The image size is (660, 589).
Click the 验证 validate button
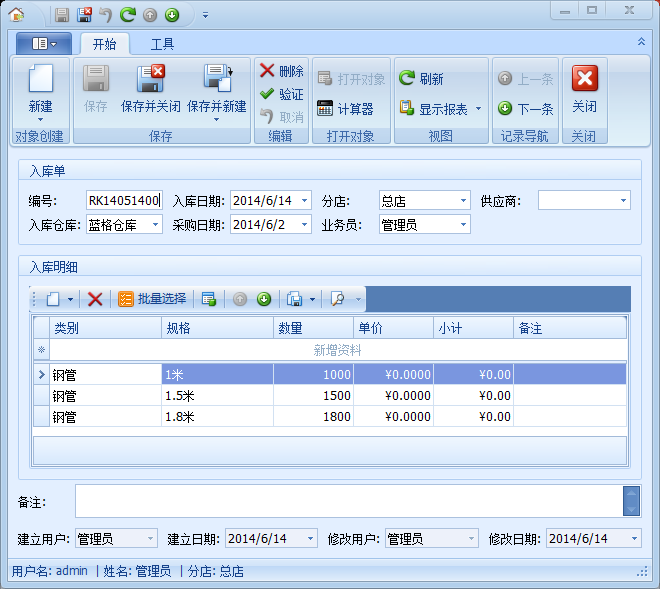(281, 94)
